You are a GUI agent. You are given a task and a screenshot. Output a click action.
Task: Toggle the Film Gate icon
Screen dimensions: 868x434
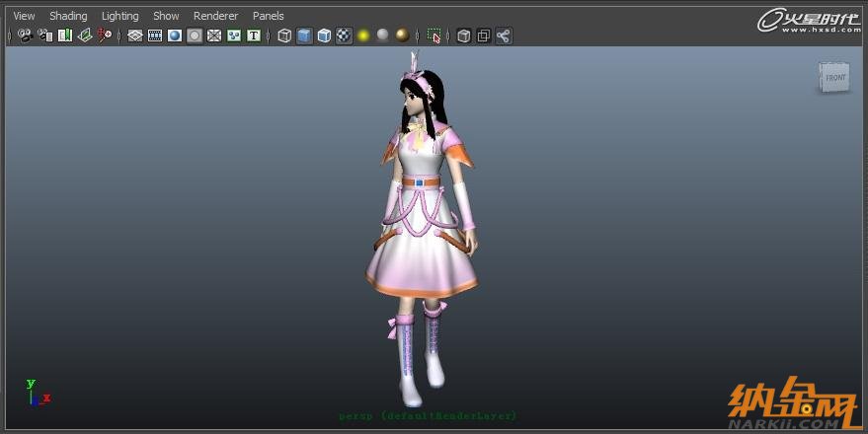coord(155,36)
